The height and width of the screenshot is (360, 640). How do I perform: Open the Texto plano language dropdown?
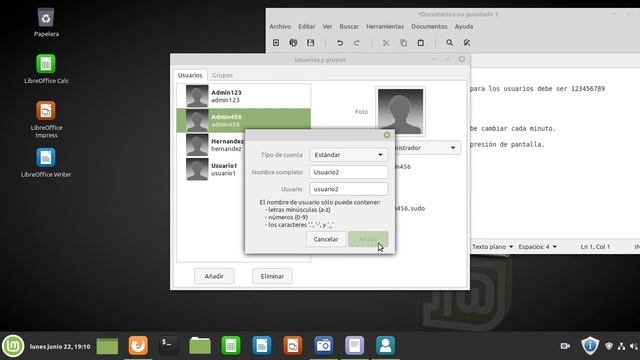pyautogui.click(x=492, y=247)
